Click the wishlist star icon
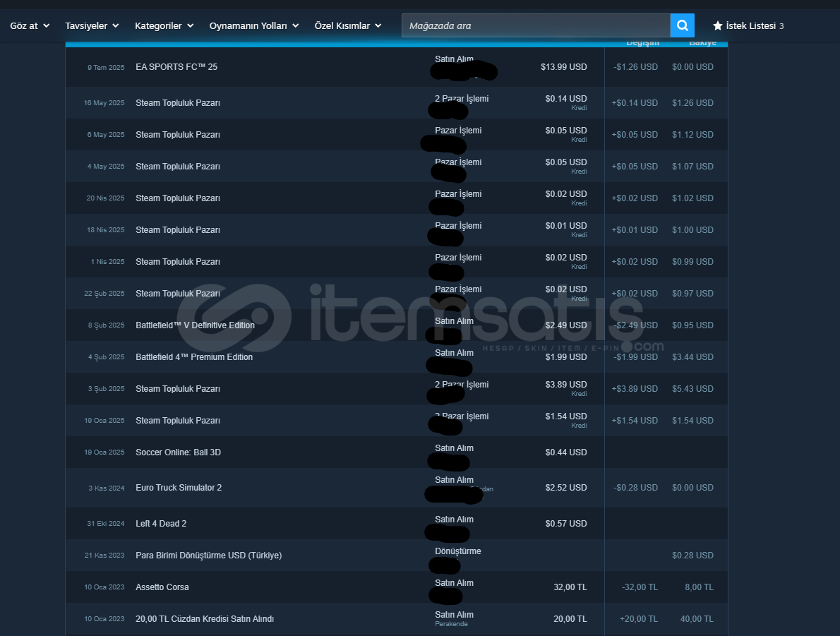The image size is (840, 636). pyautogui.click(x=717, y=25)
